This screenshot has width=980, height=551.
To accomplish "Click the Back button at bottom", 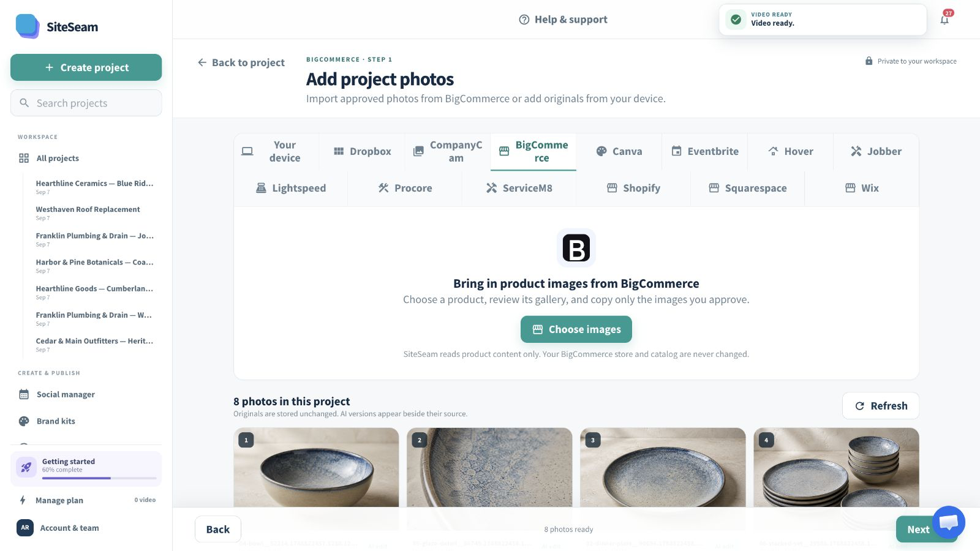I will (x=218, y=530).
